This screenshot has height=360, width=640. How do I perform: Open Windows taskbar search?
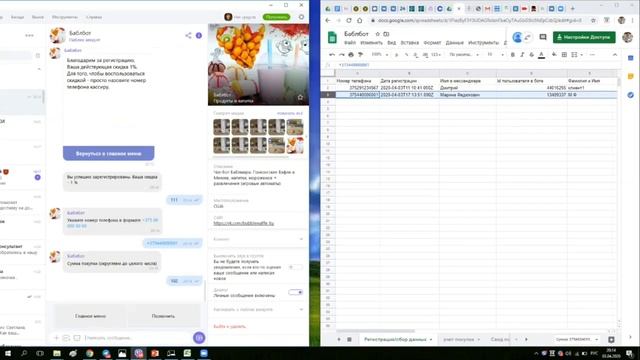(x=24, y=353)
